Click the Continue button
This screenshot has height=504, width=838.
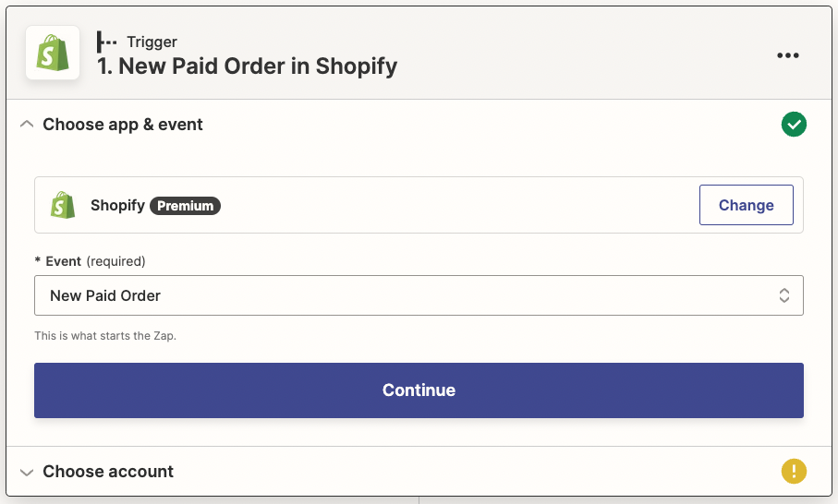coord(419,390)
